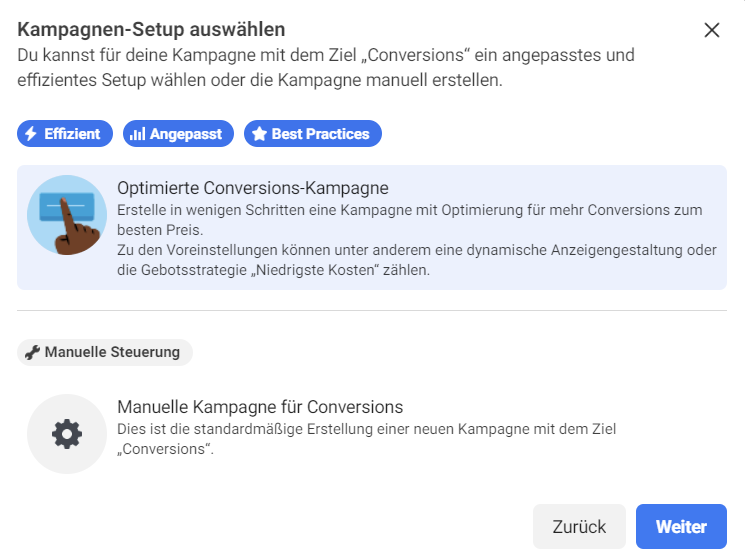745x553 pixels.
Task: Choose Manuelle Kampagne für Conversions option
Action: click(x=372, y=434)
